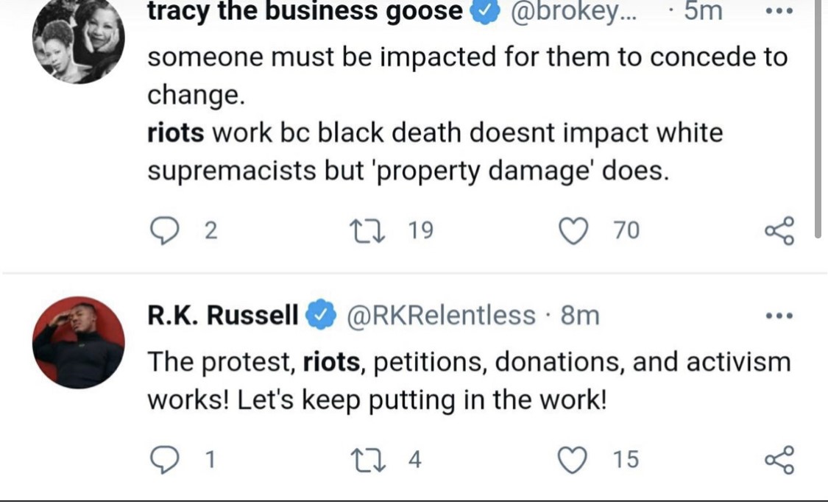Click R.K. Russell's blue verified badge

click(318, 316)
